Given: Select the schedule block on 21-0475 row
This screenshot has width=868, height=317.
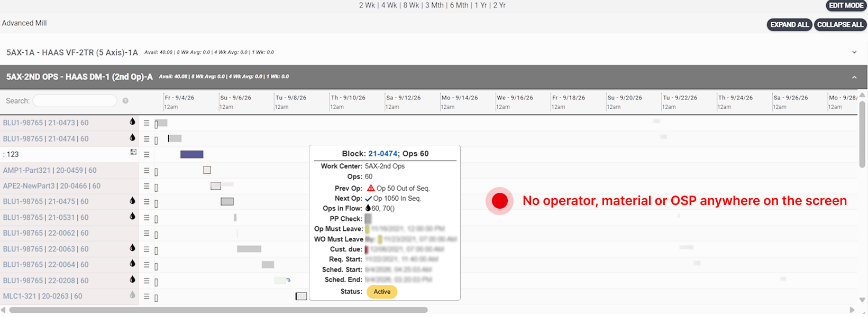Looking at the screenshot, I should 227,201.
